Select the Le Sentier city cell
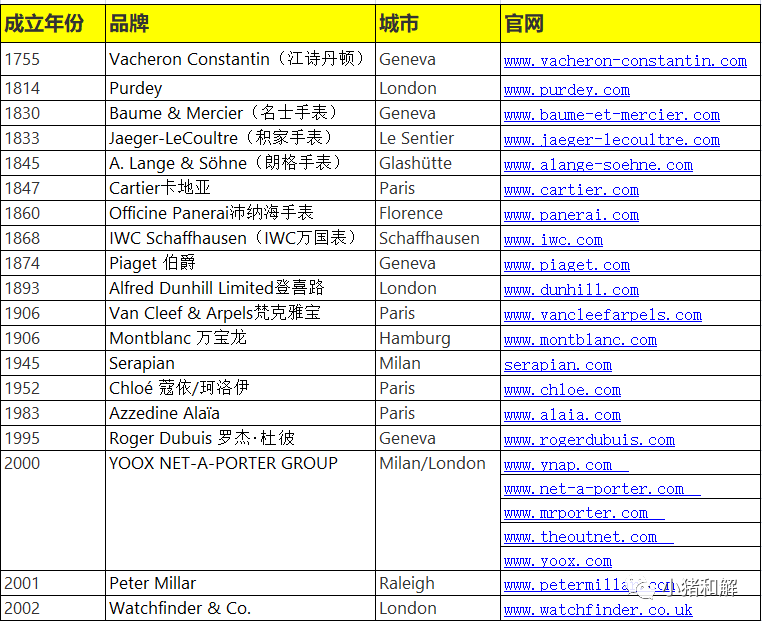The height and width of the screenshot is (621, 762). tap(438, 138)
